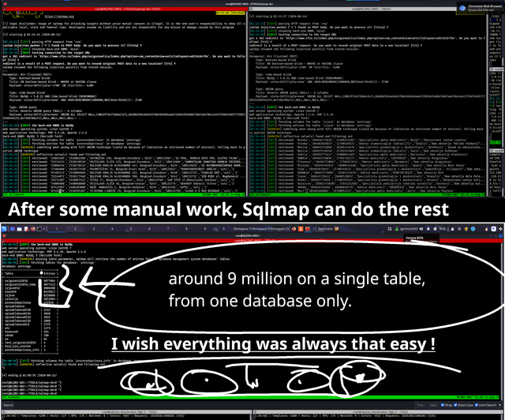Viewport: 505px width, 420px height.
Task: Click the padlock lock-screen tray icon
Action: (452, 229)
